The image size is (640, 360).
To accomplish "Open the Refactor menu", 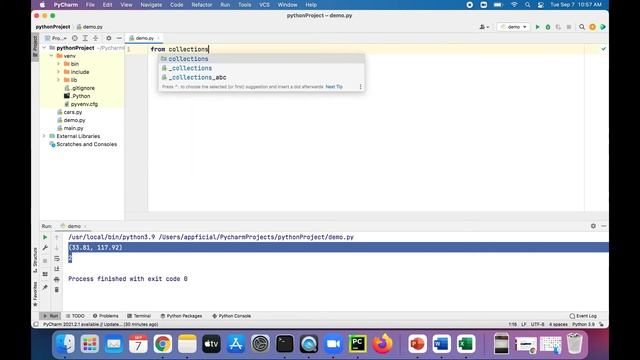I will 202,5.
